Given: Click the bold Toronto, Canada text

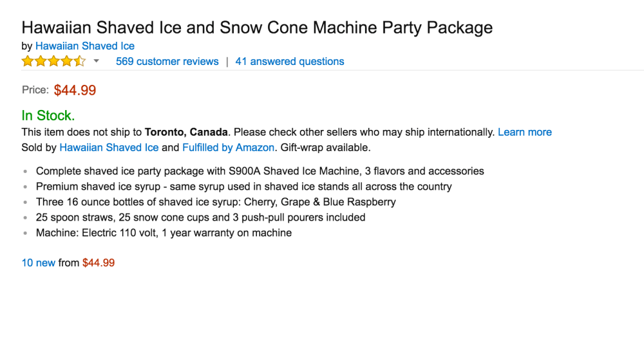Looking at the screenshot, I should coord(186,132).
